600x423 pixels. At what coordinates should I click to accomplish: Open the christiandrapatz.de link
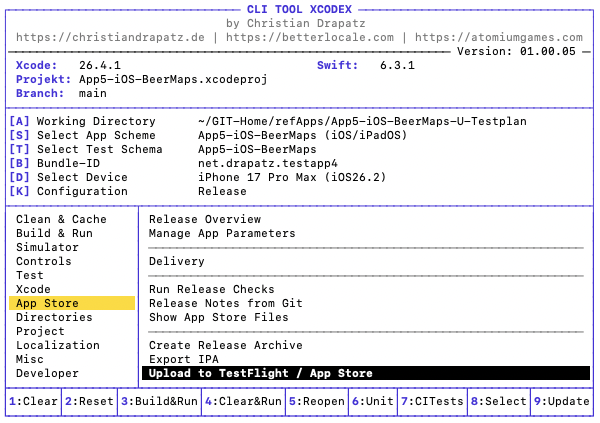(x=110, y=38)
